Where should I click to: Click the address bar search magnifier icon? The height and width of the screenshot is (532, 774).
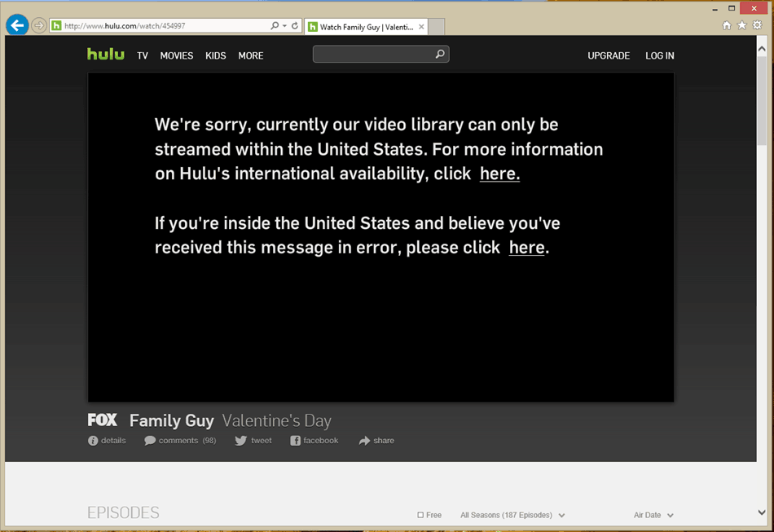pyautogui.click(x=275, y=25)
